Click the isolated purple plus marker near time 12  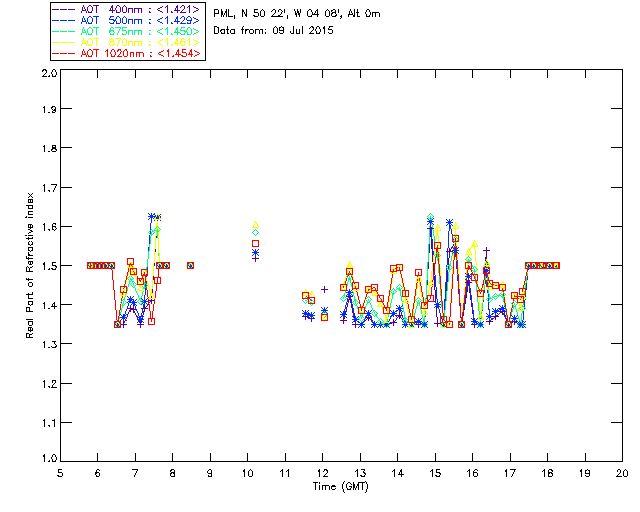pyautogui.click(x=324, y=289)
